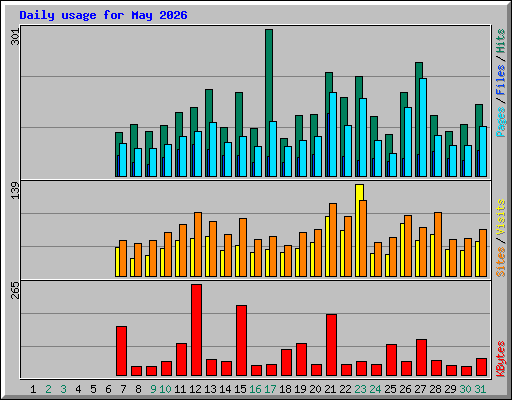Click day label 3 on the x-axis

(x=63, y=389)
